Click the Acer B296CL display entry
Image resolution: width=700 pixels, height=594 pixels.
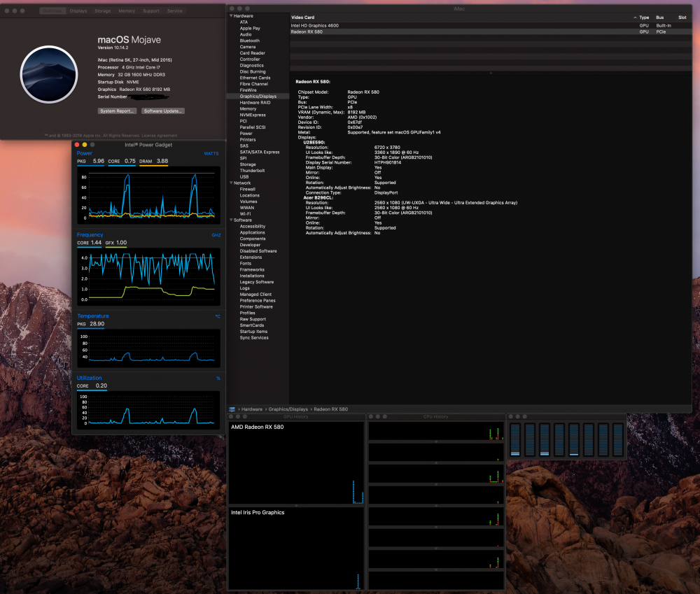click(x=318, y=198)
